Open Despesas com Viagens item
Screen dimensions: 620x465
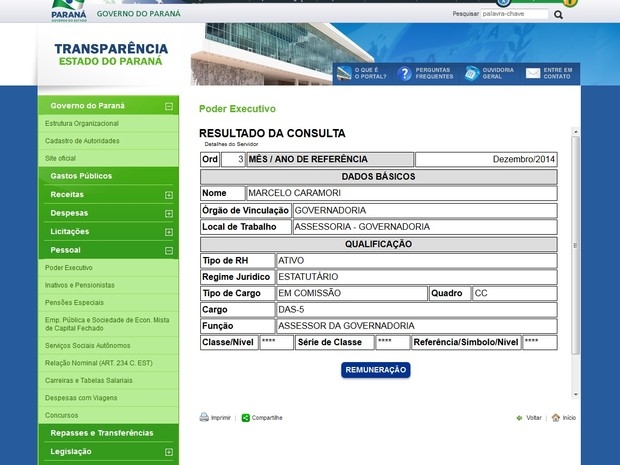point(81,398)
